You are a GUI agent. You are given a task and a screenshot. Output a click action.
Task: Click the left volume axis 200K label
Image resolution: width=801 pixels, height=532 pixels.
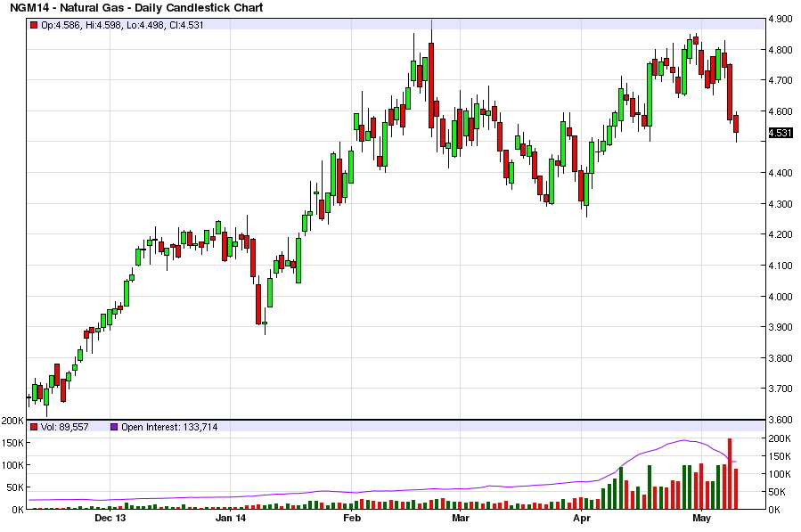tap(12, 421)
